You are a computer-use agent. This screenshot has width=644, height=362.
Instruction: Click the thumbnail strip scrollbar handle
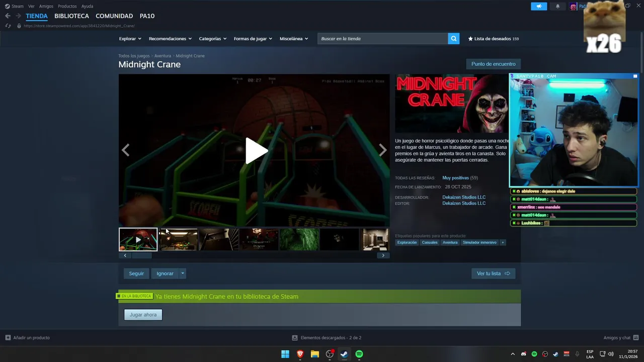(x=141, y=255)
